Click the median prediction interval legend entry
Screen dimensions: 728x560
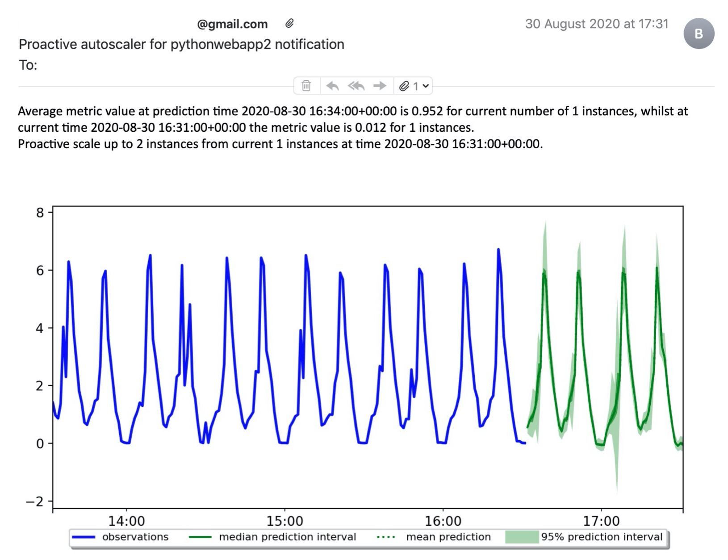click(x=273, y=537)
